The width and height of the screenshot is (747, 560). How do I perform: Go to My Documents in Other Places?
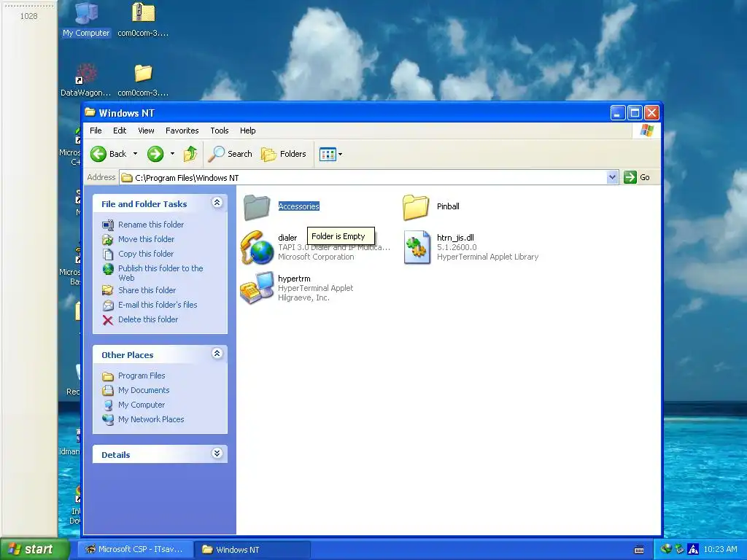(x=144, y=390)
